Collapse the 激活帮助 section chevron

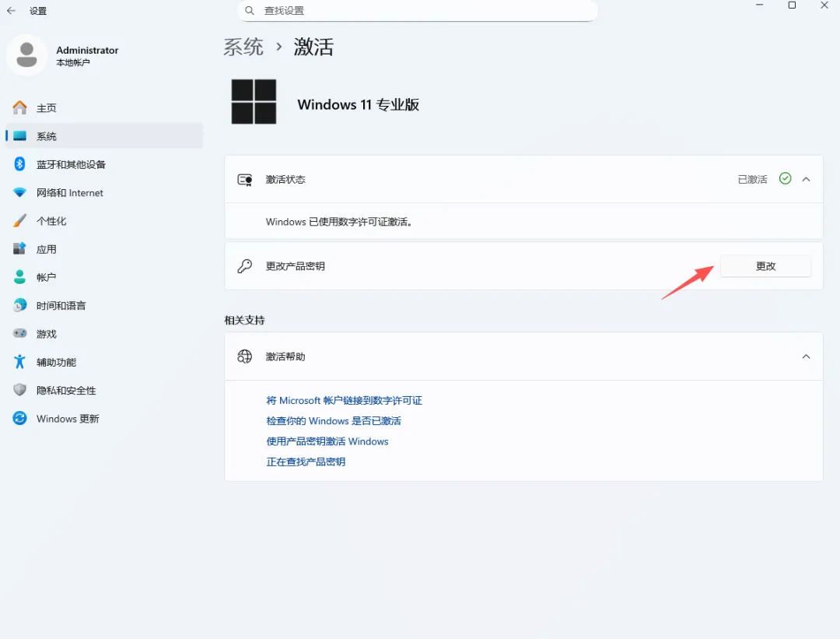pos(807,356)
